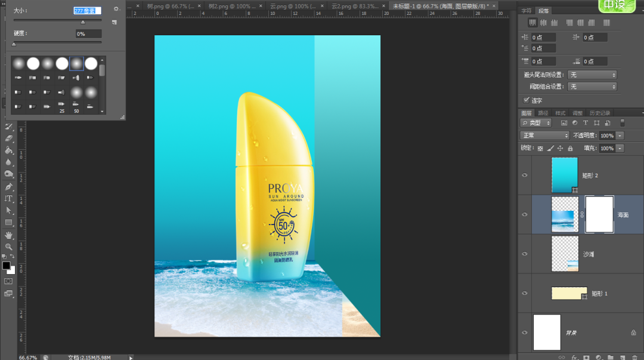
Task: Select the Zoom tool
Action: pyautogui.click(x=8, y=247)
